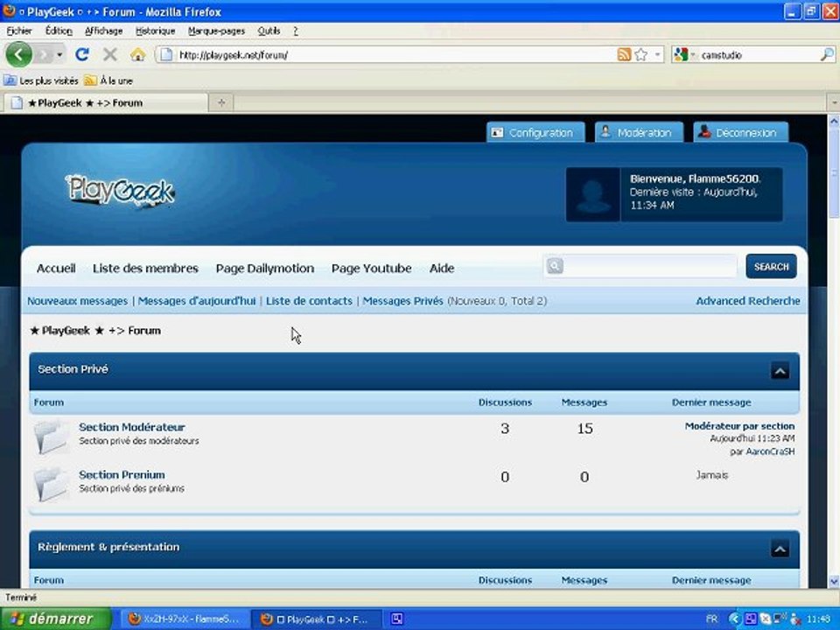Open the Google search engine selector

coord(684,54)
